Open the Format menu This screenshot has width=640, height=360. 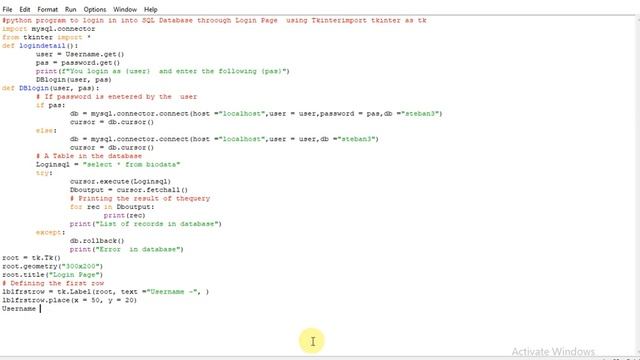click(48, 9)
